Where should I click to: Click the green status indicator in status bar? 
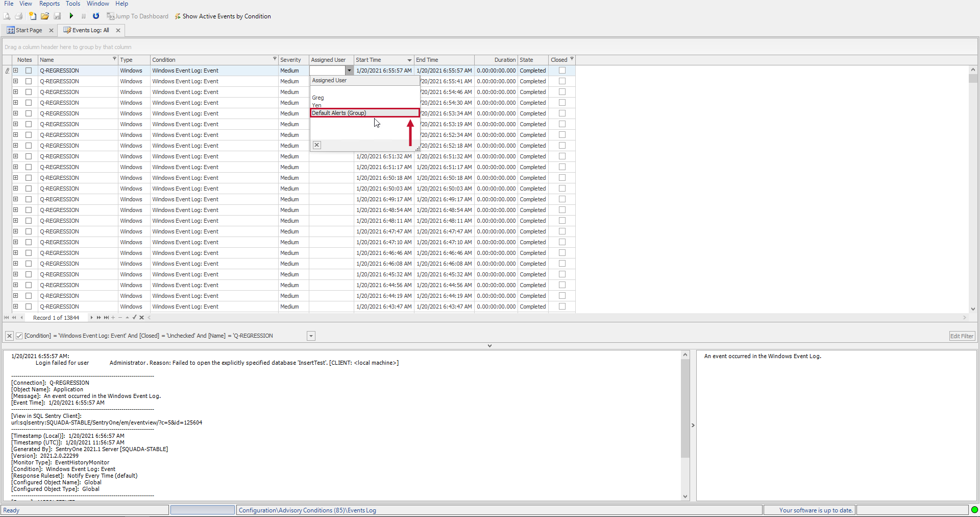click(x=974, y=510)
